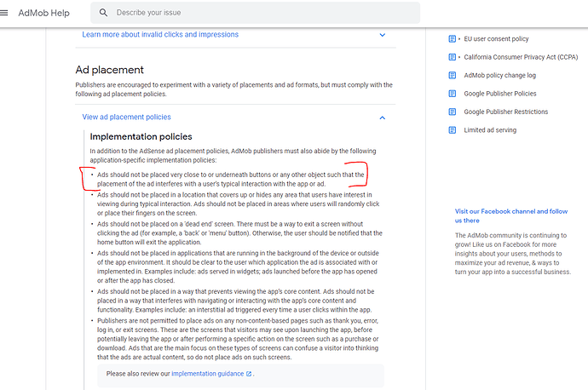The width and height of the screenshot is (588, 390).
Task: Open California Consumer Privacy Act (CCPA) article
Action: [x=521, y=57]
